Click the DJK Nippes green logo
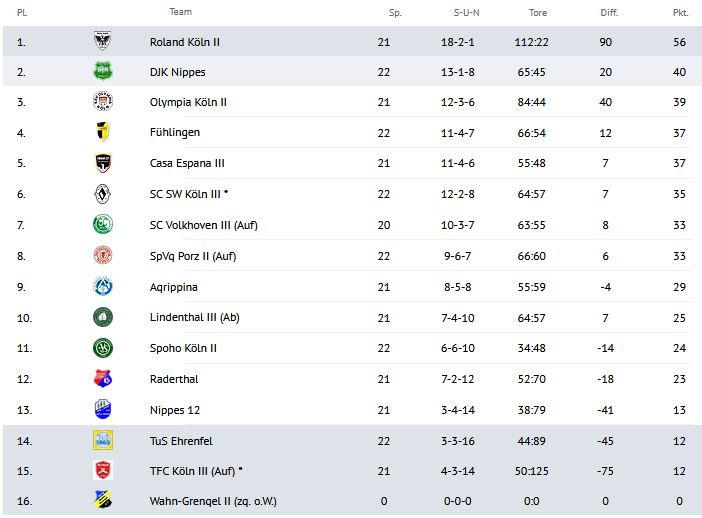 tap(101, 71)
